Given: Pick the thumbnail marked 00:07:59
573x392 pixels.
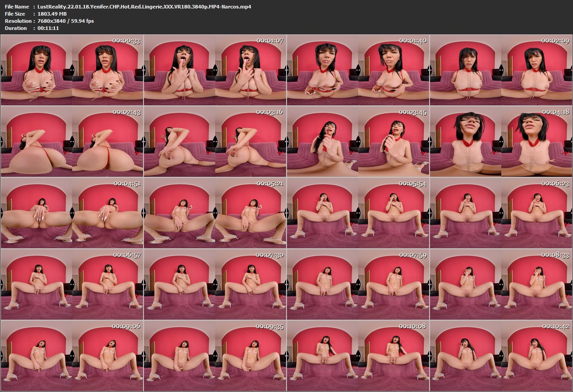Looking at the screenshot, I should coord(358,284).
